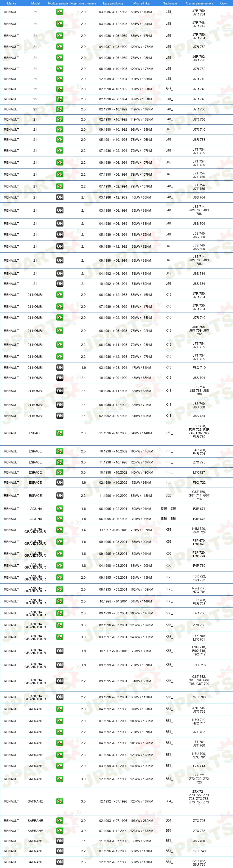Click the B56_, 556_ body code in the F3P 674 row
Screen dimensions: 233x868
169,509
